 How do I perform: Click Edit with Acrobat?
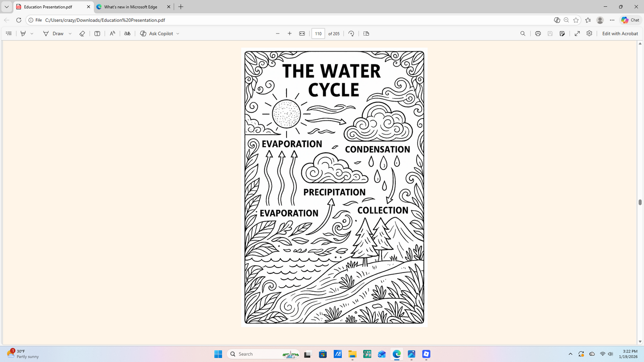620,33
